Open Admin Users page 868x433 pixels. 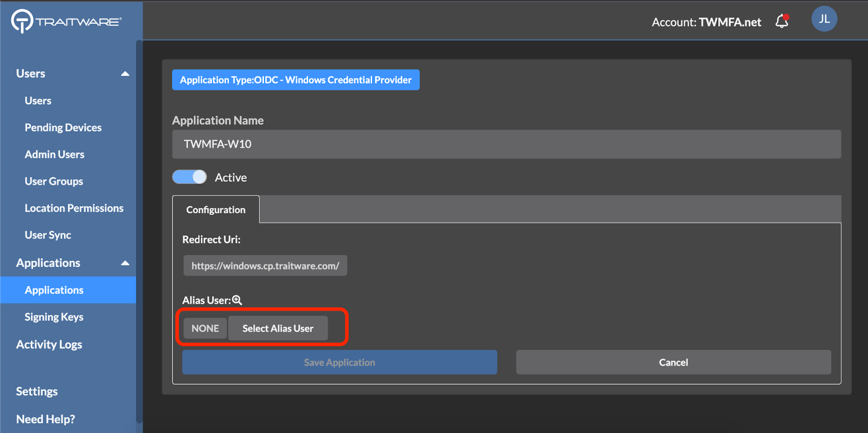54,155
